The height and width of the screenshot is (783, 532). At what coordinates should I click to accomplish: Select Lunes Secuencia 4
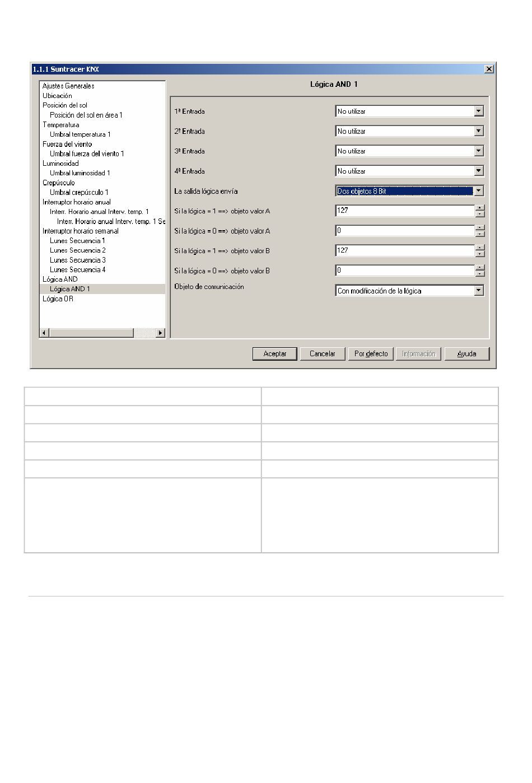78,269
